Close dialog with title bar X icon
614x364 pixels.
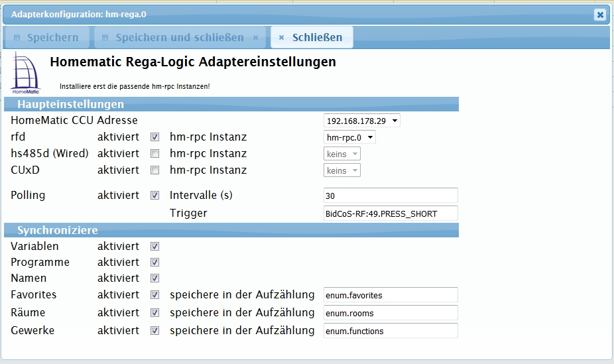point(600,15)
